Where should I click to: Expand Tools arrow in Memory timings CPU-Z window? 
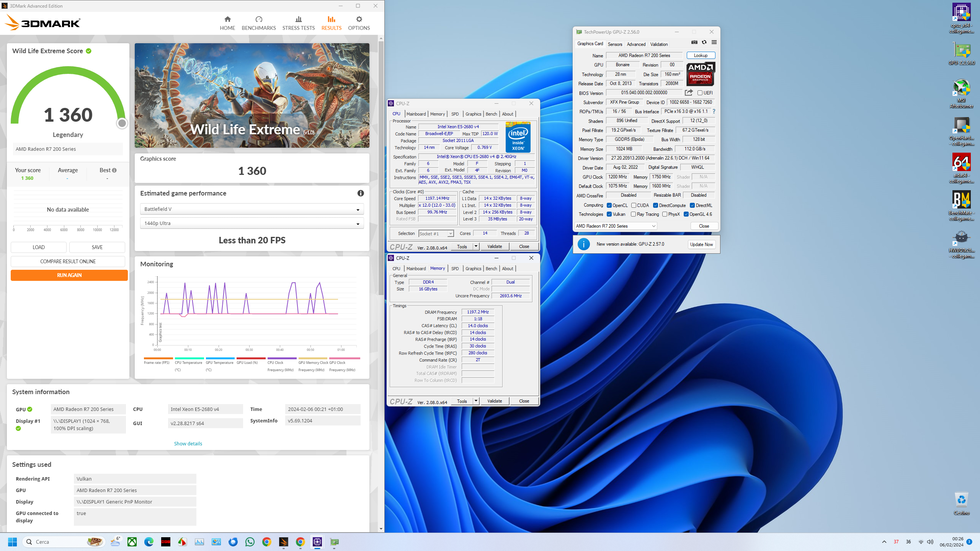476,401
